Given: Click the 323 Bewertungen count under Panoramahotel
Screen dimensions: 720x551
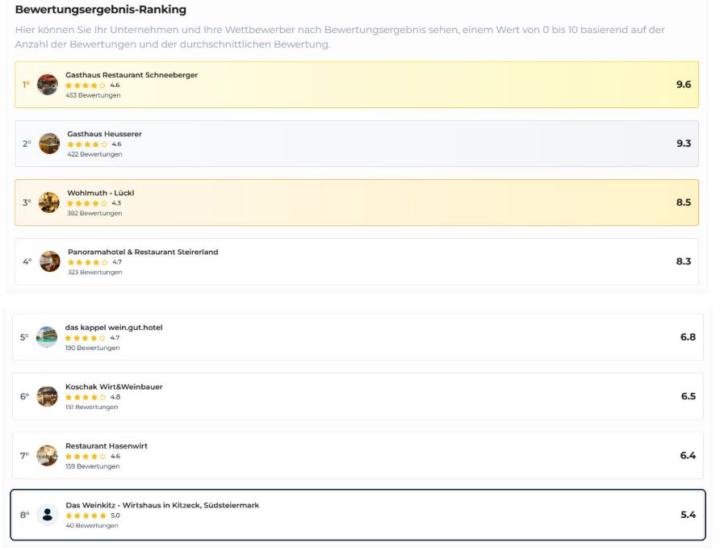Looking at the screenshot, I should [x=95, y=272].
